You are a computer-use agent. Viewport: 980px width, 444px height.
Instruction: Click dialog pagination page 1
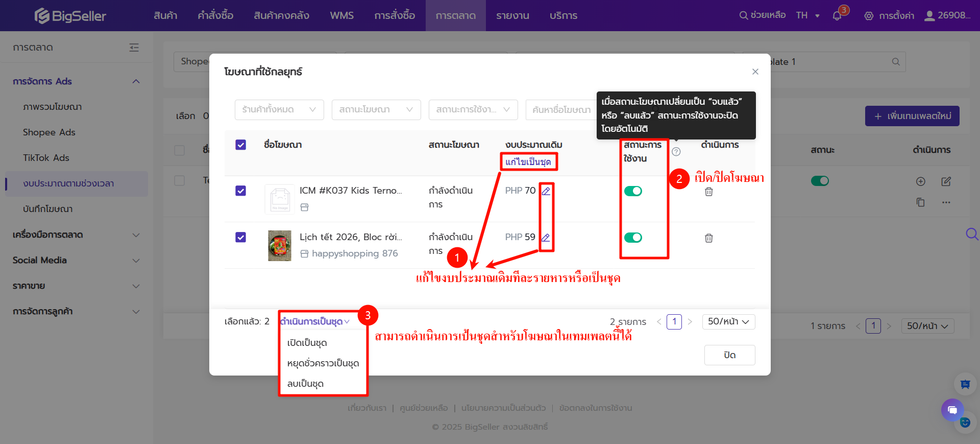(674, 322)
